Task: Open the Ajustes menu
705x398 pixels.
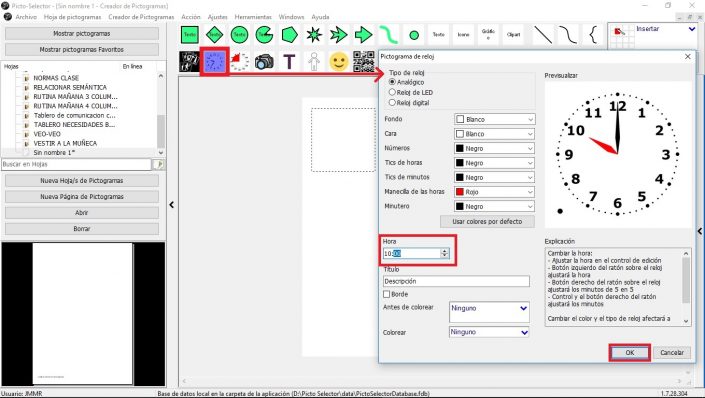Action: (218, 17)
